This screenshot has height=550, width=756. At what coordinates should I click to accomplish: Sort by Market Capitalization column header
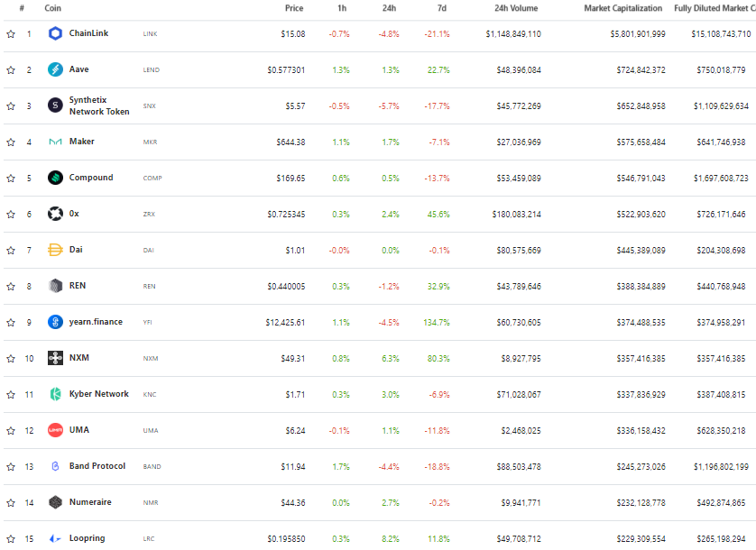point(622,8)
